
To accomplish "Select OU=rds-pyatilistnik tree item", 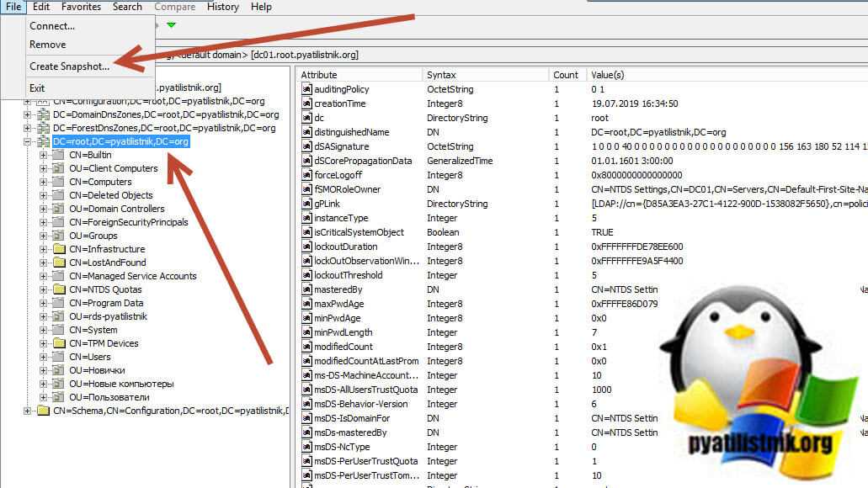I will click(x=108, y=316).
